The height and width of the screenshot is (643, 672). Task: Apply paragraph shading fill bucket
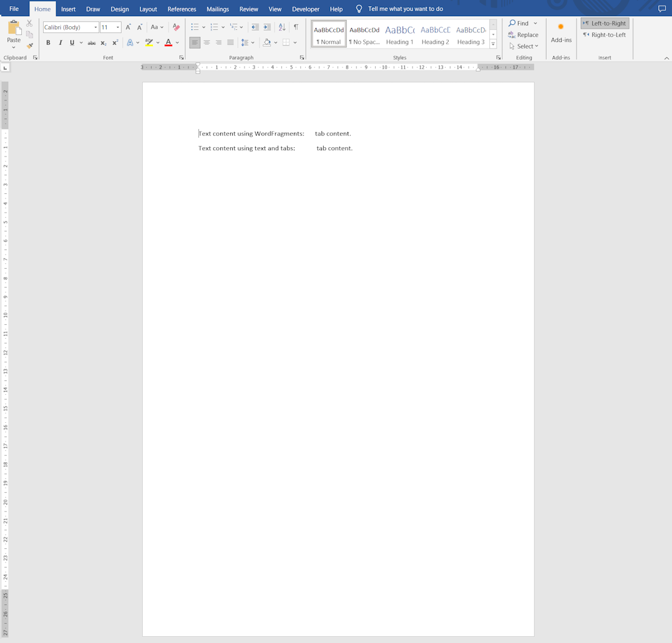[267, 42]
